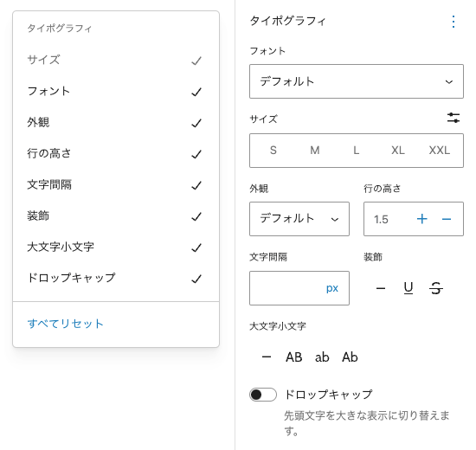Open the フォント デフォルト dropdown
Screen dimensions: 476x450
click(x=357, y=81)
